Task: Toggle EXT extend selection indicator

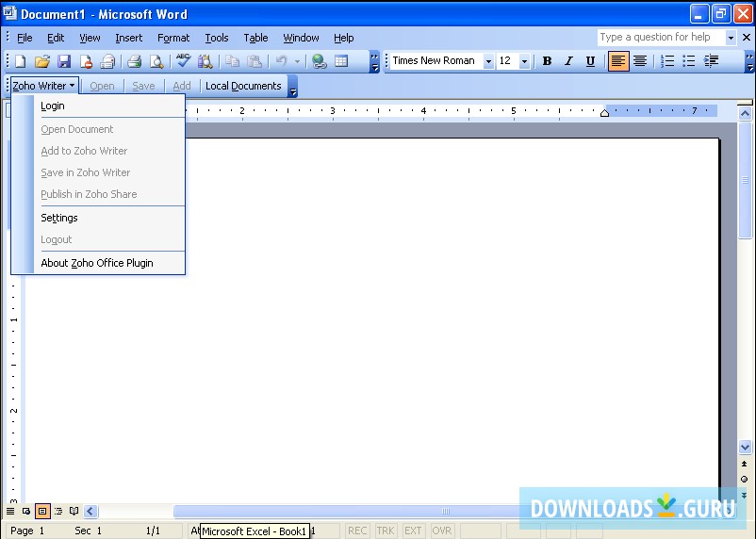Action: 413,531
